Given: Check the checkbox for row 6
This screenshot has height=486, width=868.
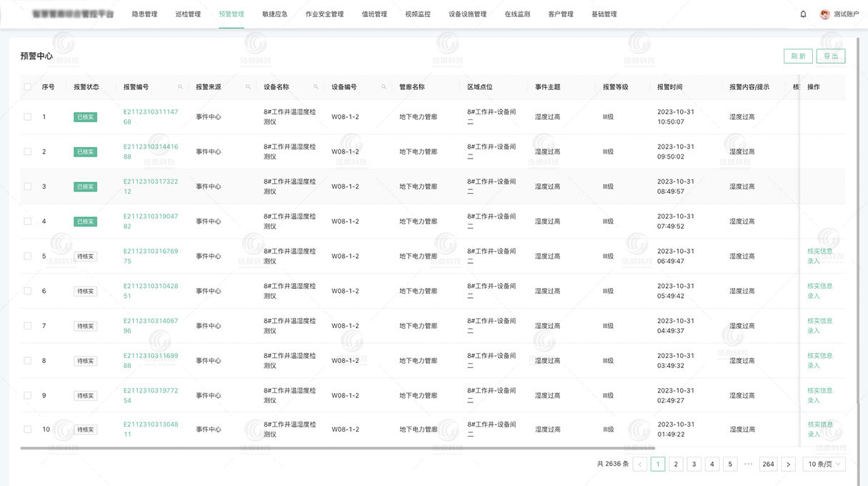Looking at the screenshot, I should coord(27,291).
